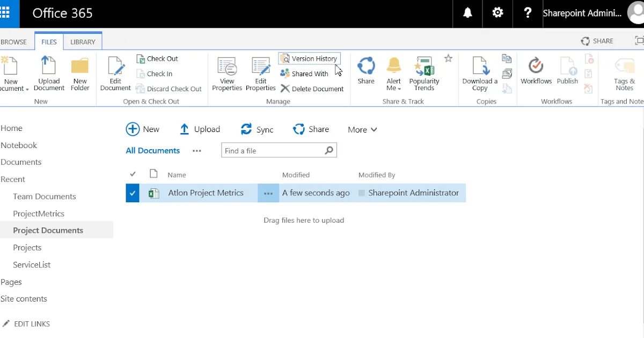This screenshot has width=644, height=338.
Task: Open View Properties
Action: coord(227,74)
